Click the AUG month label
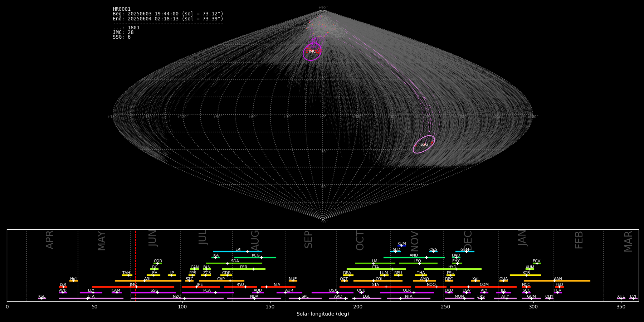 point(255,240)
